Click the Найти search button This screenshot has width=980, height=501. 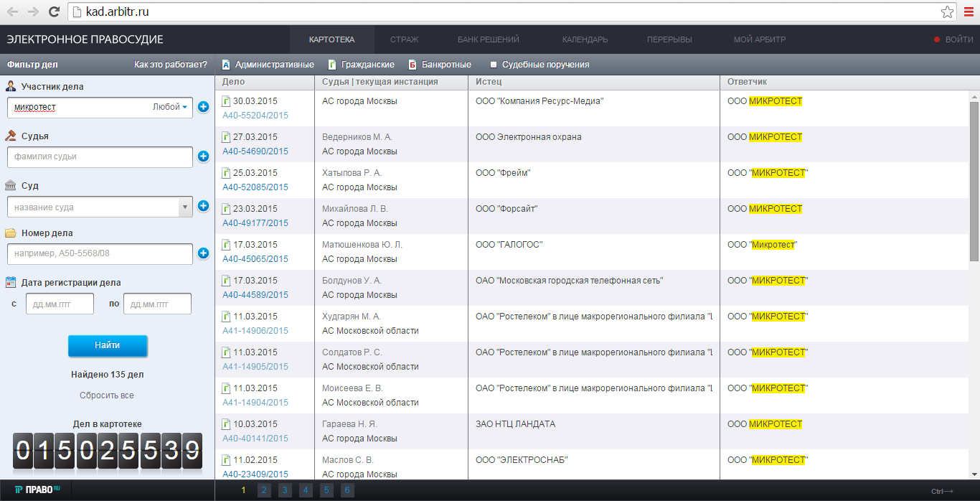tap(108, 345)
